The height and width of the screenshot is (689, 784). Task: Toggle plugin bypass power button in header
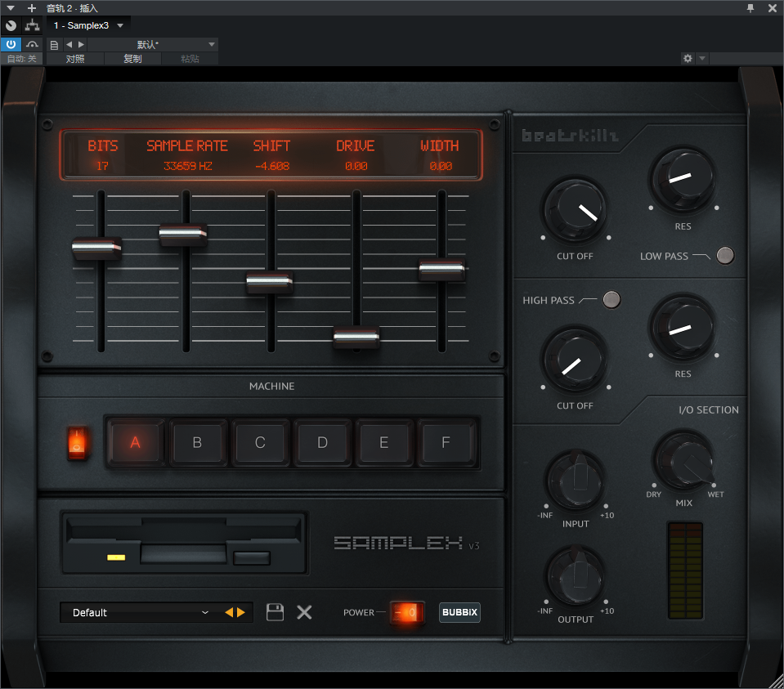coord(11,44)
